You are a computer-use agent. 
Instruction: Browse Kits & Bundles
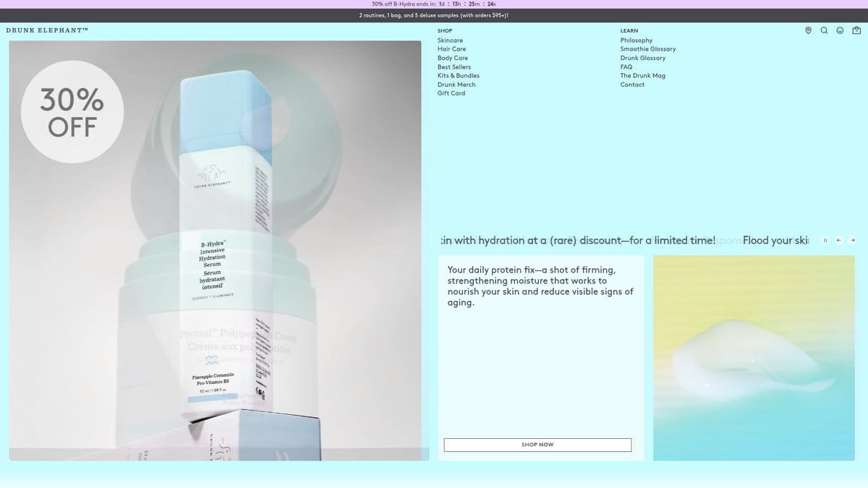click(x=458, y=76)
